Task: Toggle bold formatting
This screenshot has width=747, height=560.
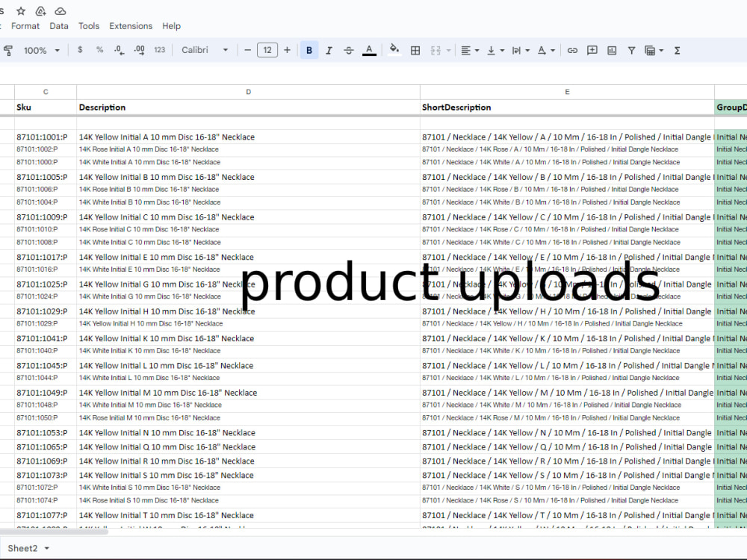Action: [309, 50]
